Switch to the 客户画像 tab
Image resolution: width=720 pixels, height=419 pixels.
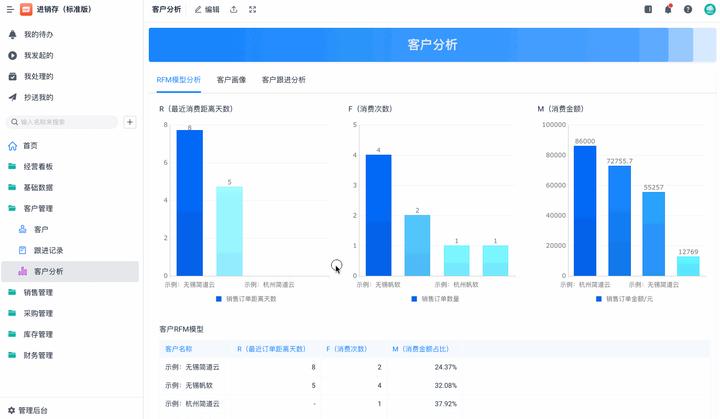pos(231,79)
